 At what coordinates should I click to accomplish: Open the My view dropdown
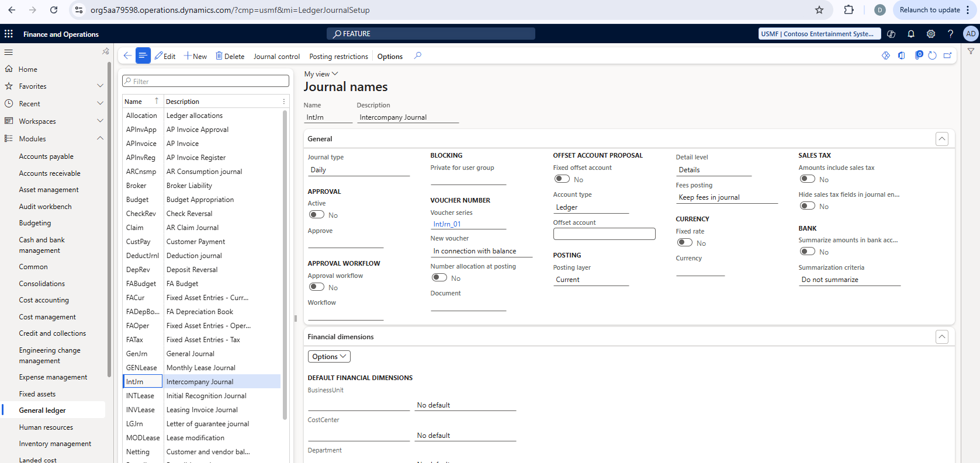click(321, 74)
